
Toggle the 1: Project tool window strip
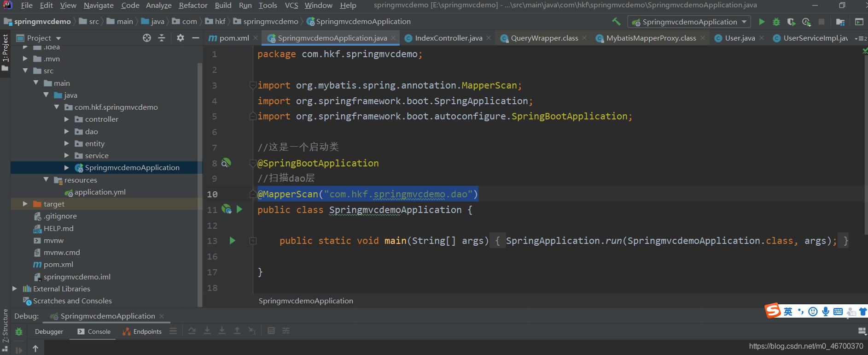coord(5,53)
